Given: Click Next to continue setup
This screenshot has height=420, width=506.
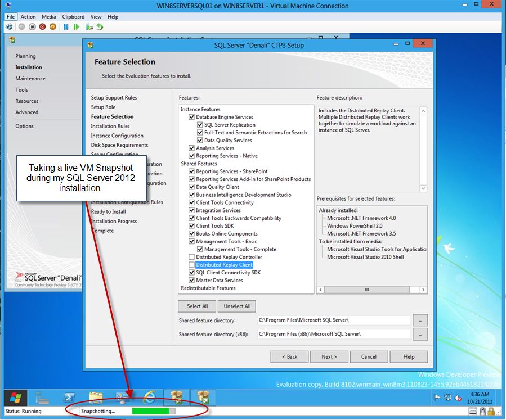Looking at the screenshot, I should click(329, 357).
